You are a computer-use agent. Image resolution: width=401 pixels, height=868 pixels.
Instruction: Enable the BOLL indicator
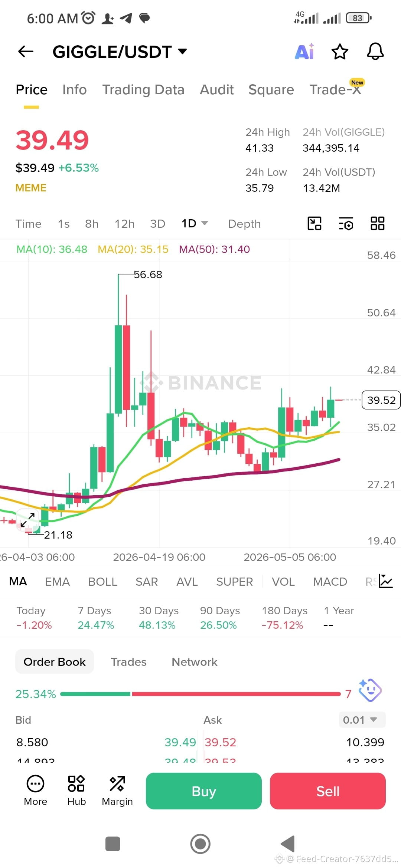[102, 582]
